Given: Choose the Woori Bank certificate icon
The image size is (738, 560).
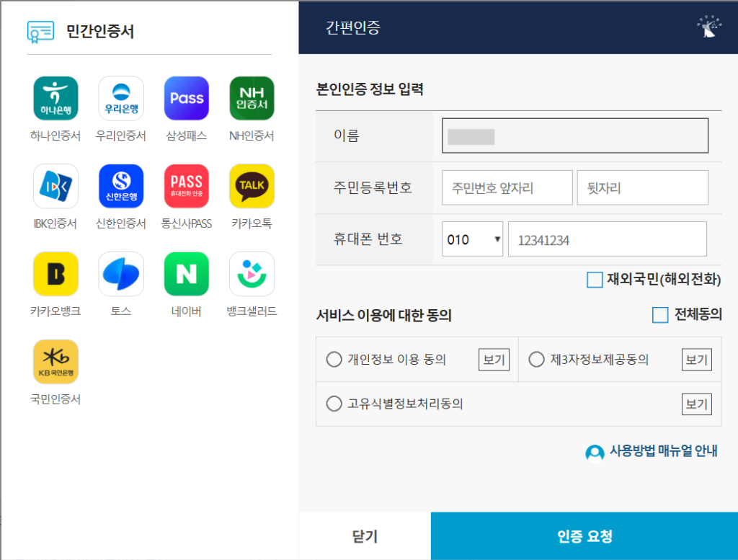Looking at the screenshot, I should [121, 98].
